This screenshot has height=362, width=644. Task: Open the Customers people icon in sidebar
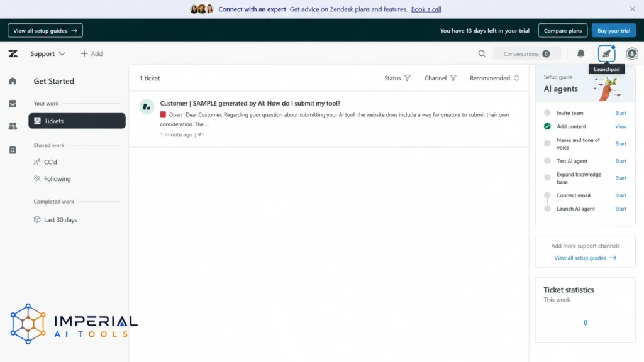coord(13,126)
